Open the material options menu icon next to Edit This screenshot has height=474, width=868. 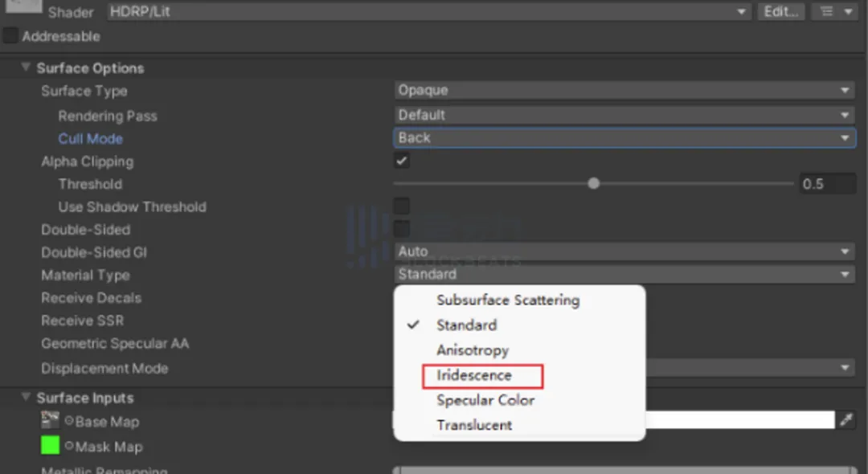click(836, 12)
